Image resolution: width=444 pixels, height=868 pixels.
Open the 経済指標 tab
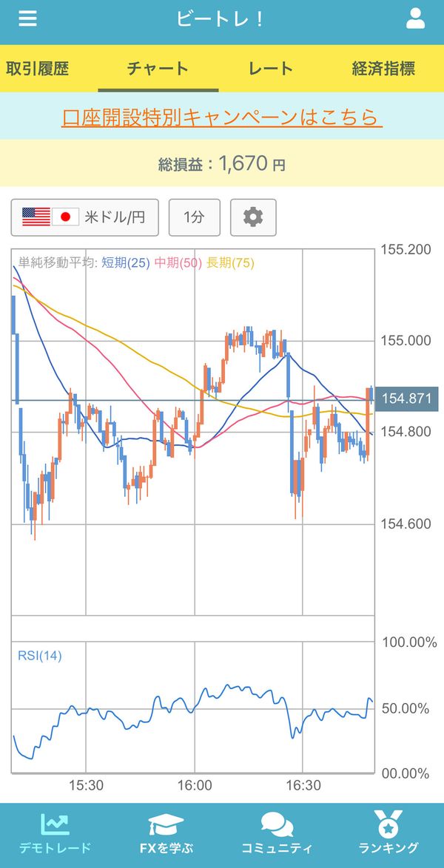(x=383, y=69)
